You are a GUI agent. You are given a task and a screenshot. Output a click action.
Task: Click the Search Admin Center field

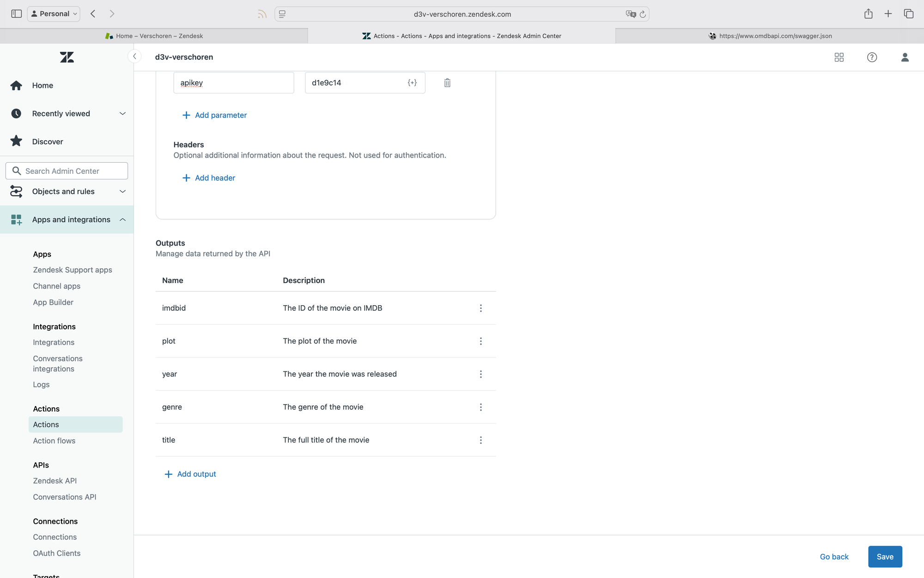67,171
